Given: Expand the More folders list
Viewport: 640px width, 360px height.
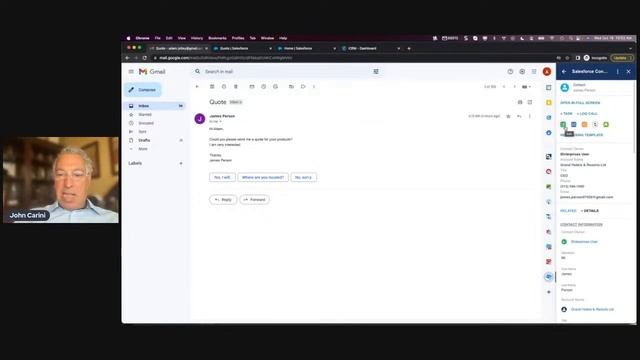Looking at the screenshot, I should click(142, 149).
